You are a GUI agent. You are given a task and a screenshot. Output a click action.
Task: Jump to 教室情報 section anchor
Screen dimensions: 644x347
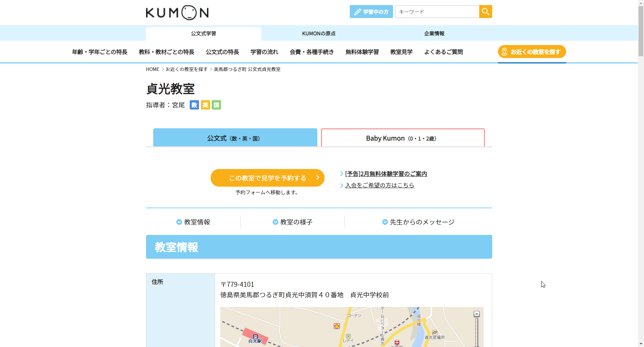click(193, 222)
